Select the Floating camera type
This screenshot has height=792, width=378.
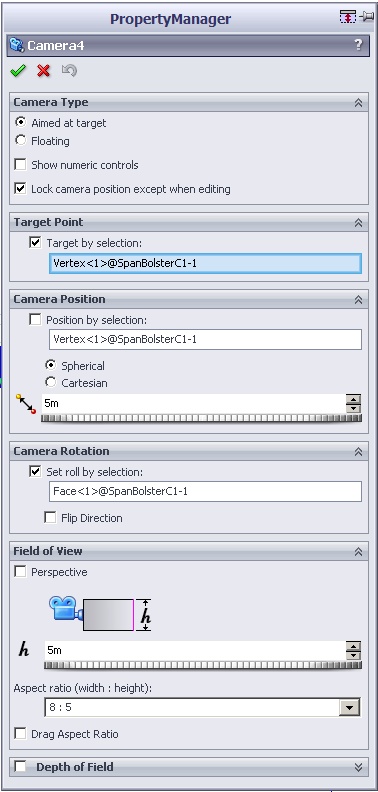tap(21, 140)
